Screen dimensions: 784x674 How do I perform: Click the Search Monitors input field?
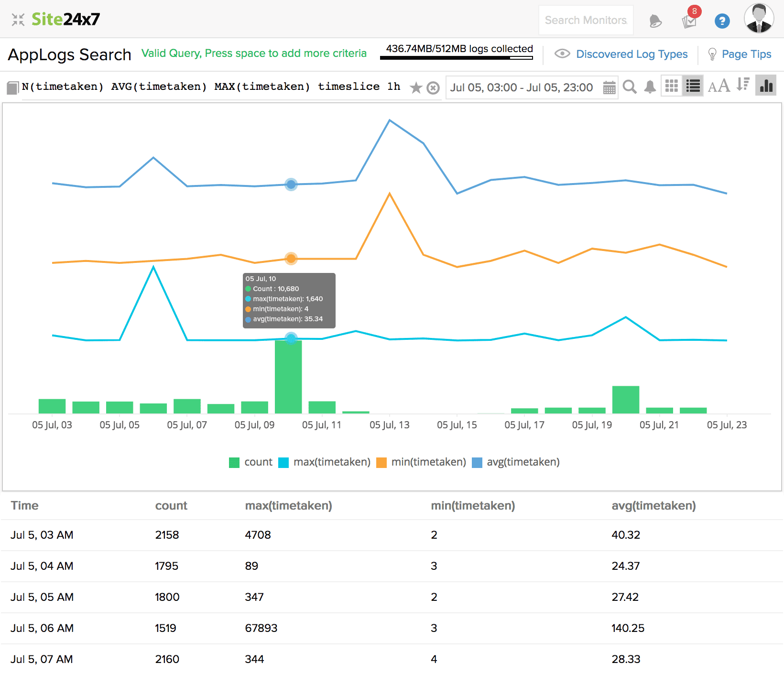[x=586, y=20]
